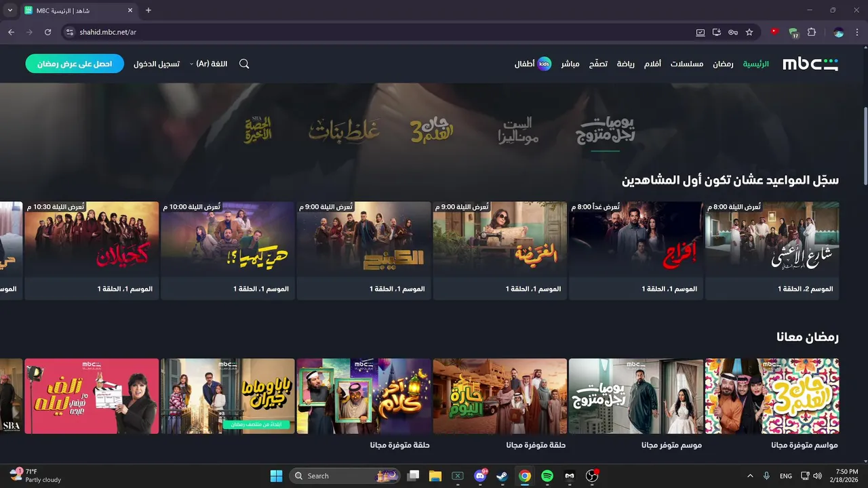Open Discord from the taskbar

click(x=480, y=476)
